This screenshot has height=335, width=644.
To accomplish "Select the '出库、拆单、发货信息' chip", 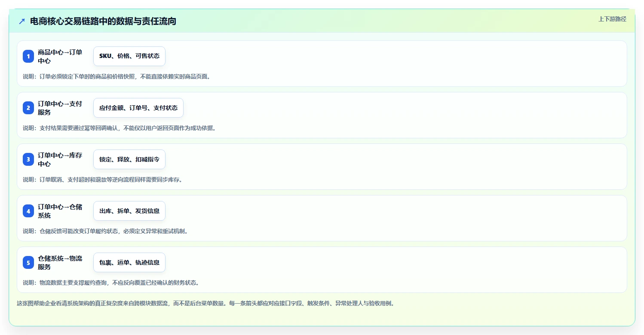I will pyautogui.click(x=129, y=211).
